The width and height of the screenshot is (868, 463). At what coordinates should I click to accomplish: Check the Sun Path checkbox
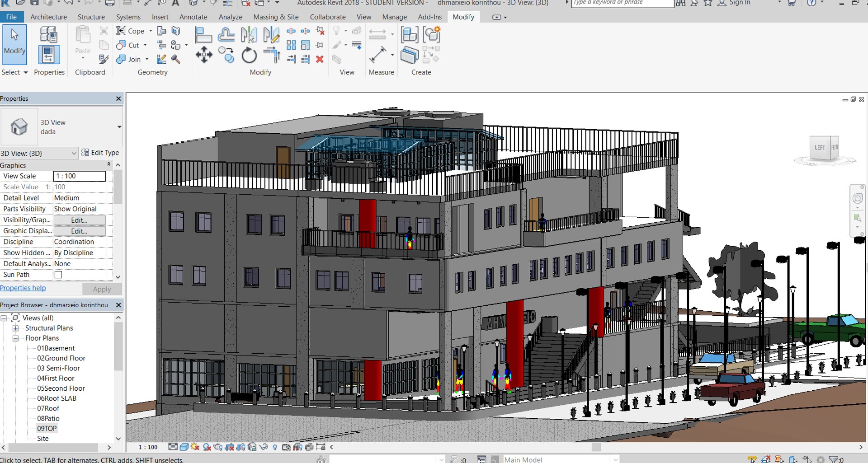coord(58,275)
